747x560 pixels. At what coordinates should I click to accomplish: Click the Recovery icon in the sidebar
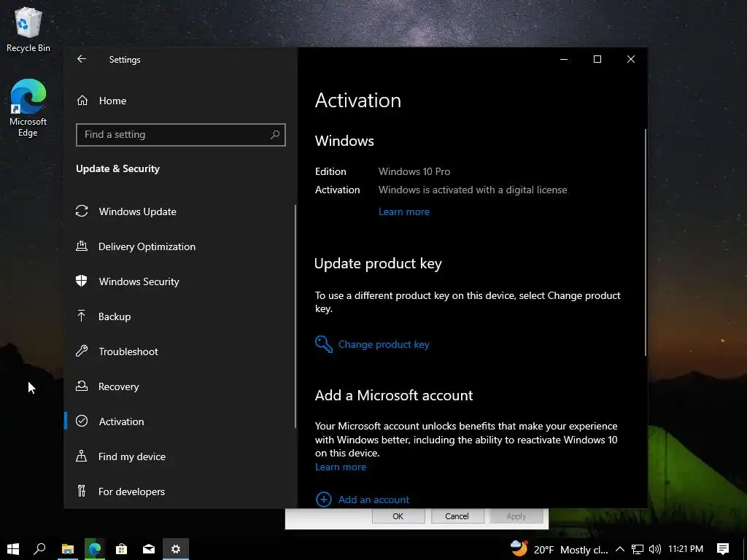click(x=82, y=386)
